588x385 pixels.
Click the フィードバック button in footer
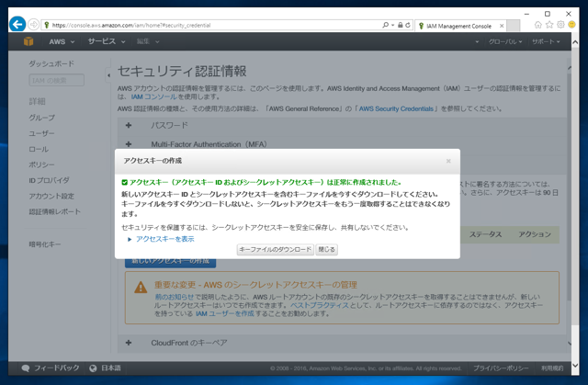pos(51,368)
